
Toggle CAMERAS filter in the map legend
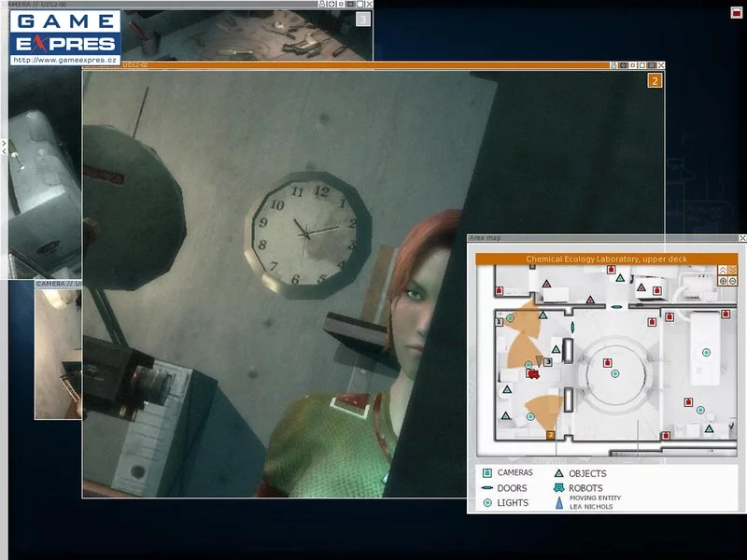(x=486, y=473)
